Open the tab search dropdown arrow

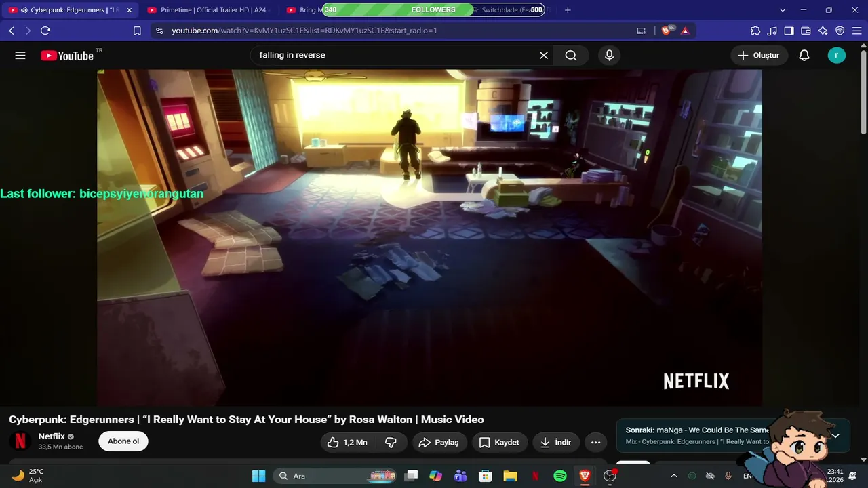783,10
